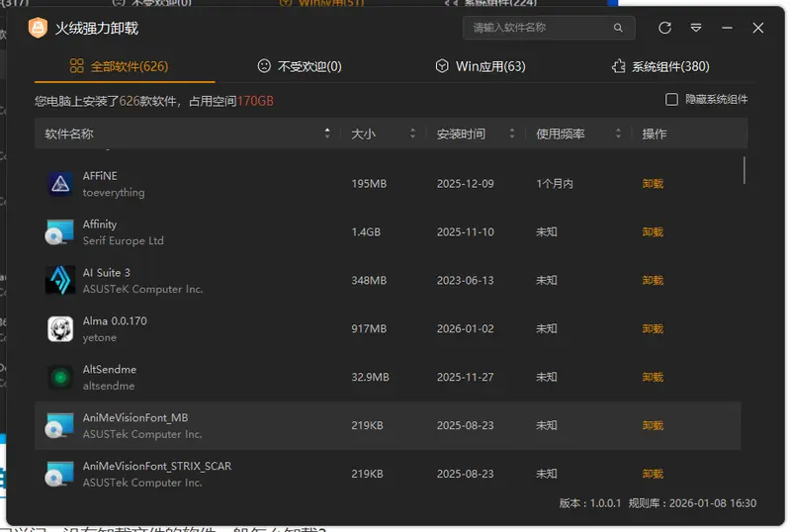Click the search magnifier icon
The height and width of the screenshot is (532, 791).
618,28
